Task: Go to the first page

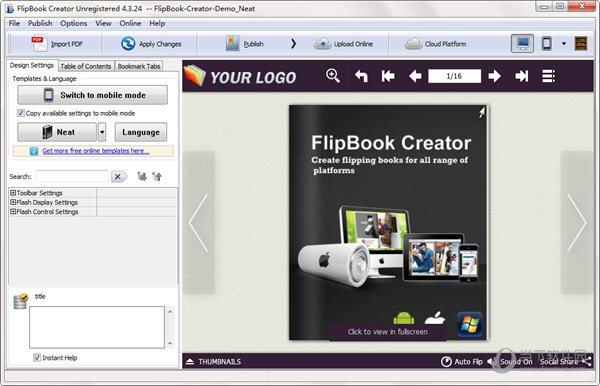Action: [388, 76]
